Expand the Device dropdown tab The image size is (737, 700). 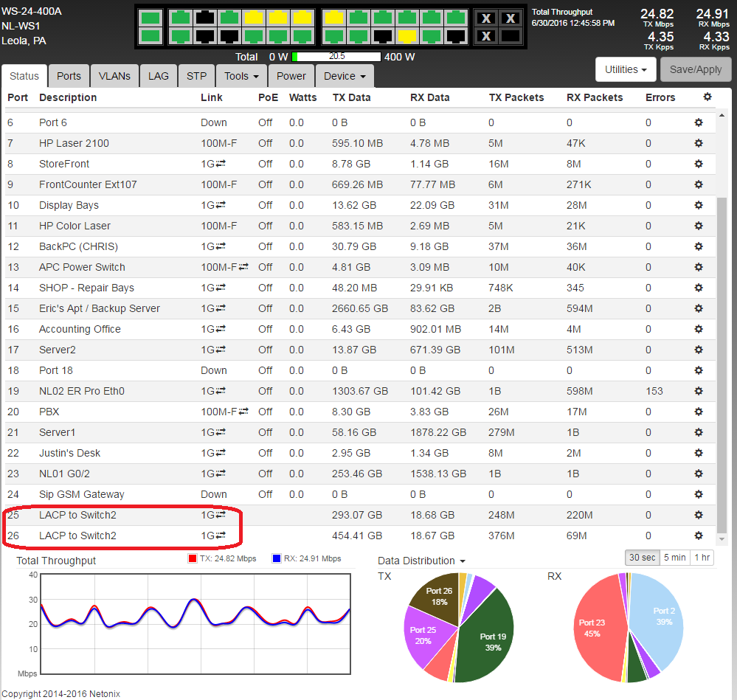tap(344, 76)
